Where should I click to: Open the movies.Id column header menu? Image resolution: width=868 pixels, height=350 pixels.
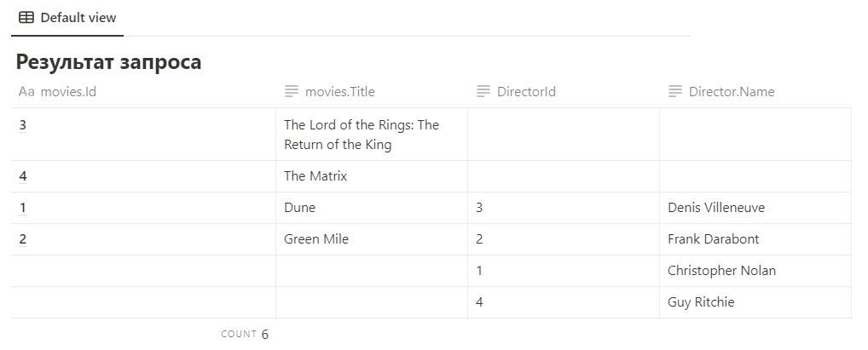(68, 91)
